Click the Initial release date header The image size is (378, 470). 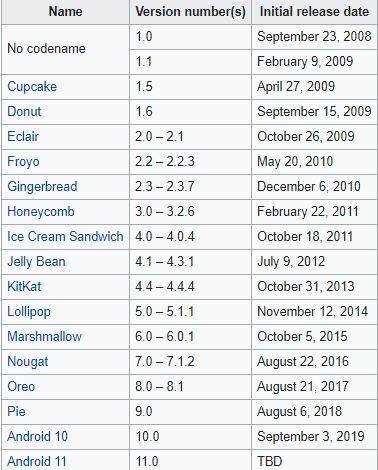click(314, 12)
